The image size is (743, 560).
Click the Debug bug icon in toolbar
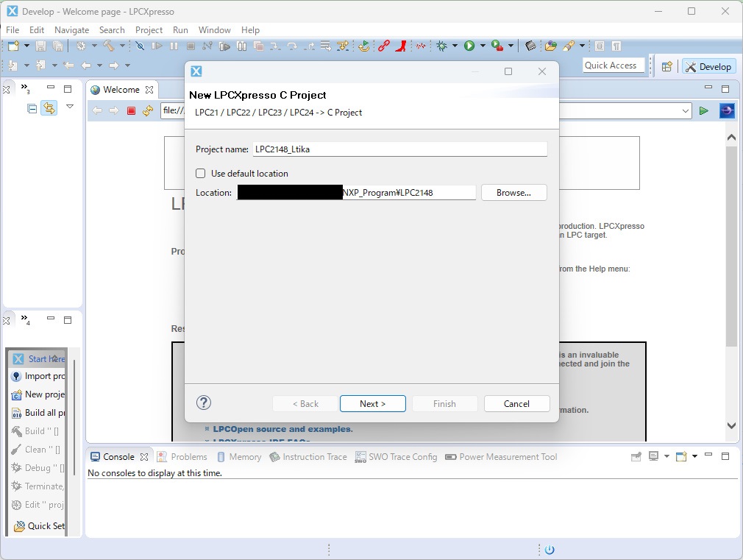(x=441, y=46)
